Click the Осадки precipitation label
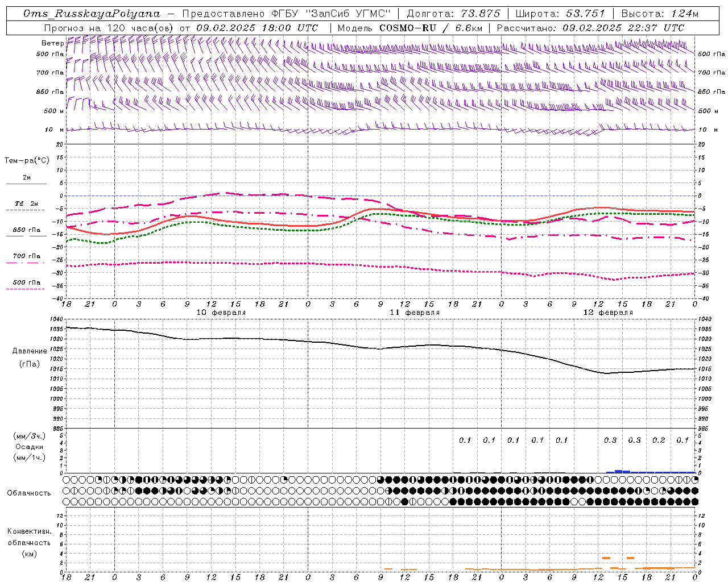728x582 pixels. click(30, 447)
